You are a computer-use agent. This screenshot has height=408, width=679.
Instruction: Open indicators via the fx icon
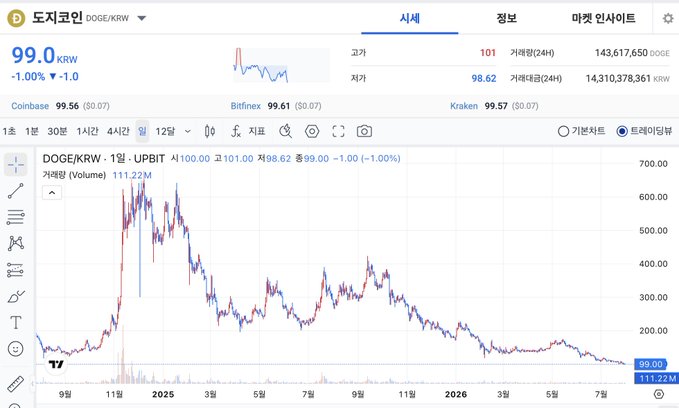236,131
